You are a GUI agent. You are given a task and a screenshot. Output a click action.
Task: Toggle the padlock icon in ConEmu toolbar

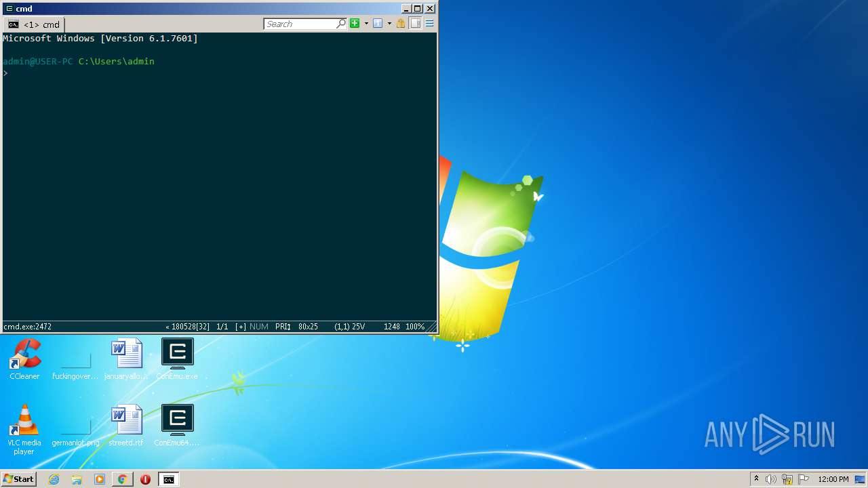401,23
